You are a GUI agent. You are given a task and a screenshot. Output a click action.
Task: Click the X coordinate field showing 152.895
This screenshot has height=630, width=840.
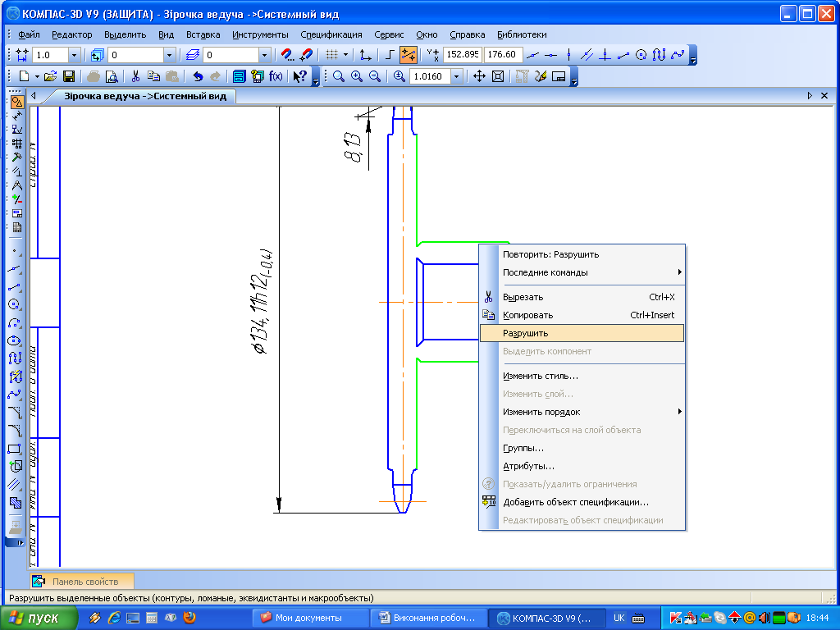pos(462,55)
